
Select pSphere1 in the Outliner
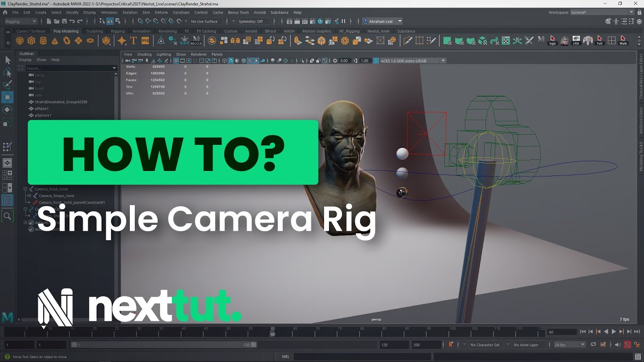(x=43, y=115)
